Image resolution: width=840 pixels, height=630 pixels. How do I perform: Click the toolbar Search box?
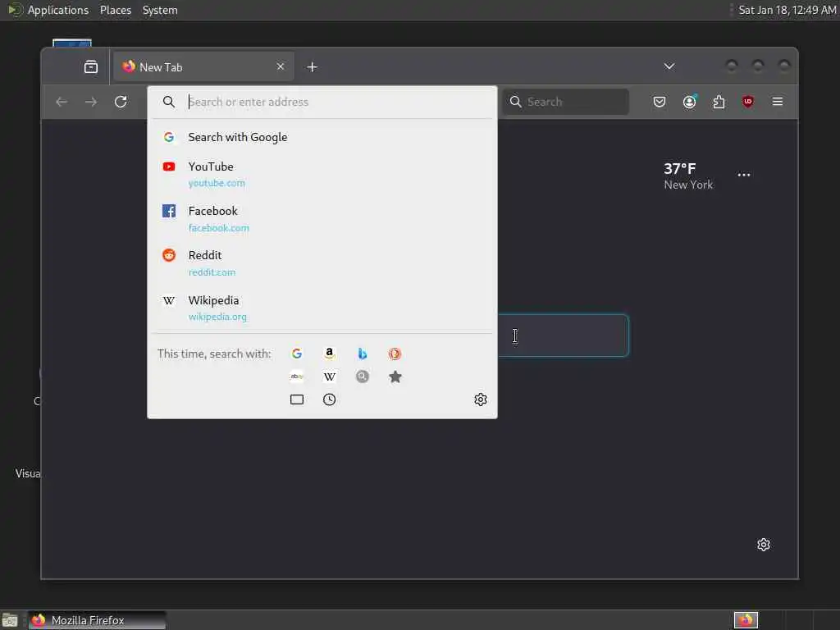566,102
